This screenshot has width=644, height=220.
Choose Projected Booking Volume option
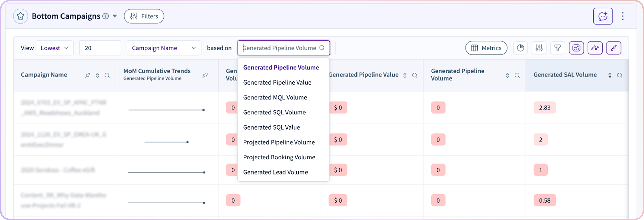[x=279, y=157]
